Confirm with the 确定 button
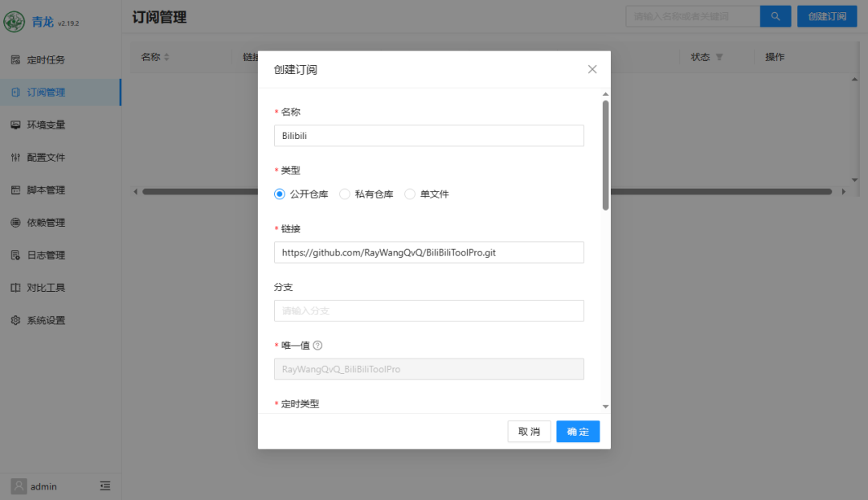Viewport: 868px width, 500px height. click(x=577, y=431)
